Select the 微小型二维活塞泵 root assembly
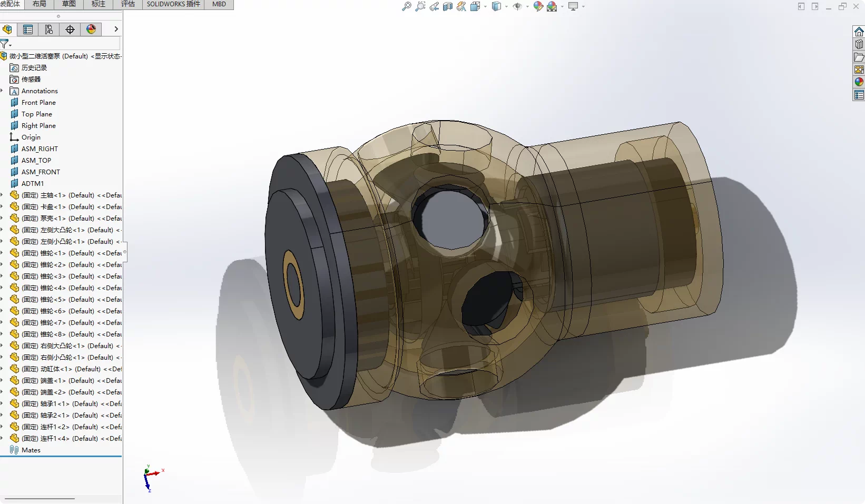This screenshot has height=504, width=865. click(61, 56)
